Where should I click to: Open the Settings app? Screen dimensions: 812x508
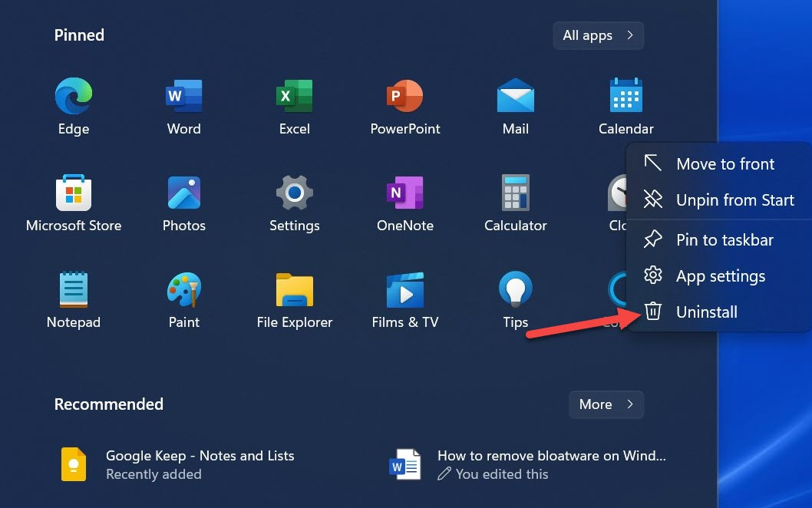pos(294,201)
